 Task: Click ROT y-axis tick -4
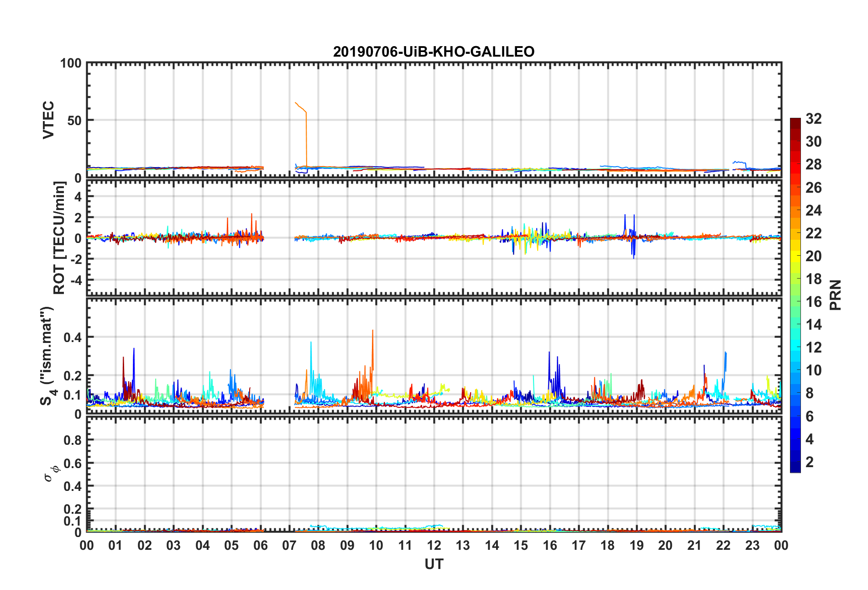tap(77, 279)
